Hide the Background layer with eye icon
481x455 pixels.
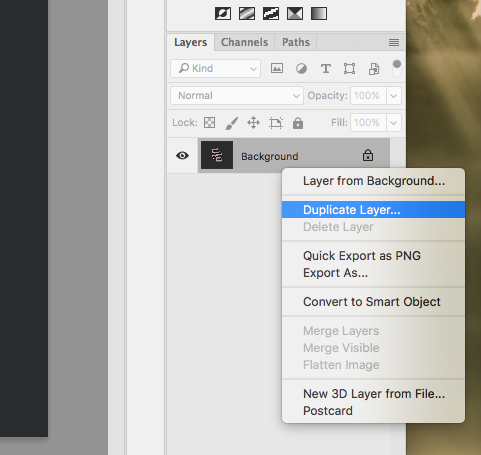tap(182, 156)
